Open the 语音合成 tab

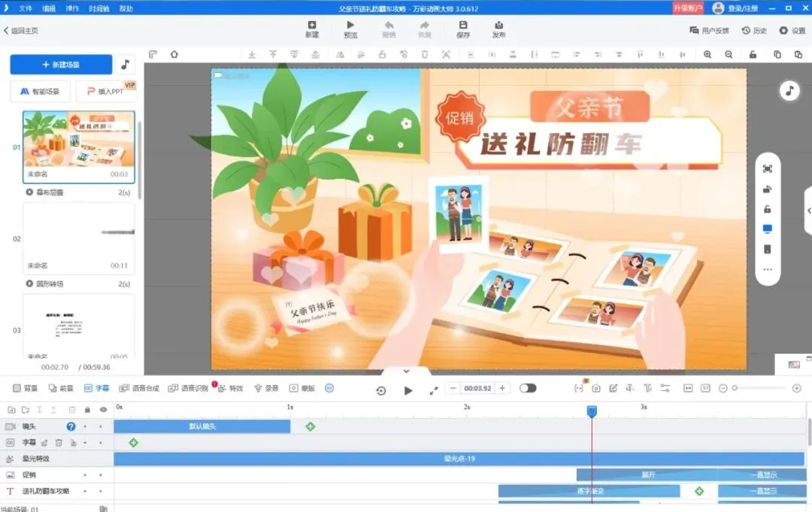pos(139,388)
